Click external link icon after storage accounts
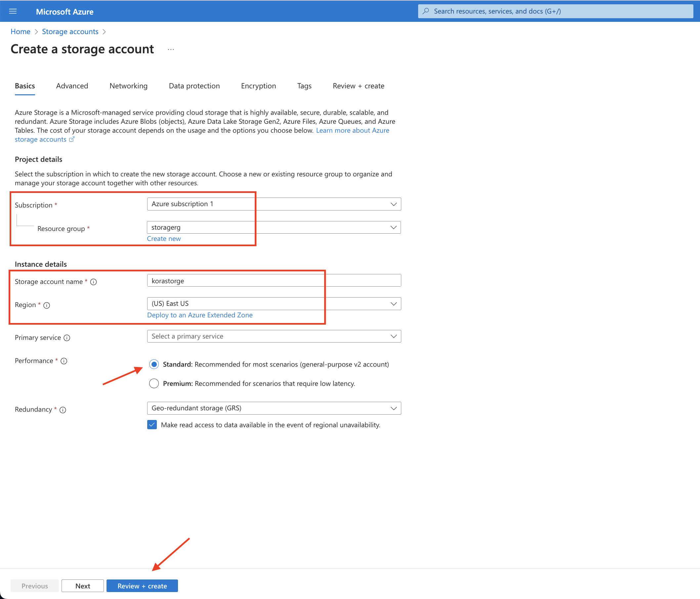Viewport: 700px width, 599px height. (72, 139)
